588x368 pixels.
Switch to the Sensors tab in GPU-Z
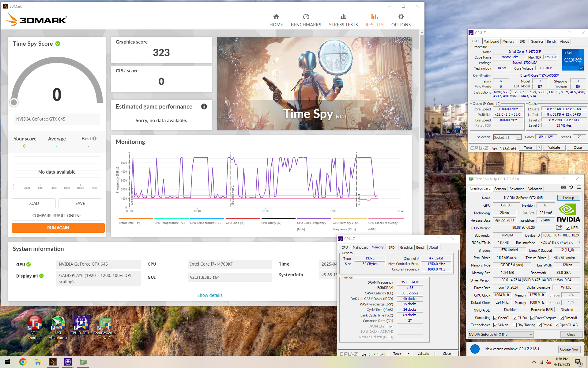click(x=500, y=189)
